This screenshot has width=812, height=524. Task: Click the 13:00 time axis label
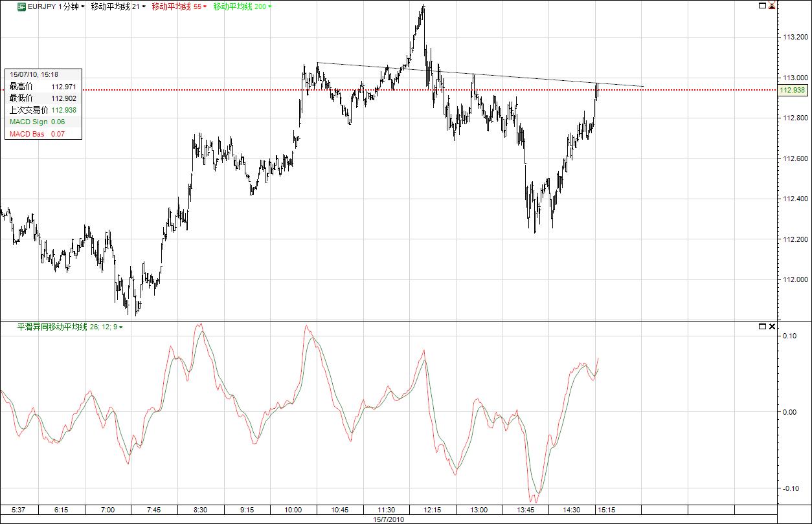pyautogui.click(x=479, y=510)
